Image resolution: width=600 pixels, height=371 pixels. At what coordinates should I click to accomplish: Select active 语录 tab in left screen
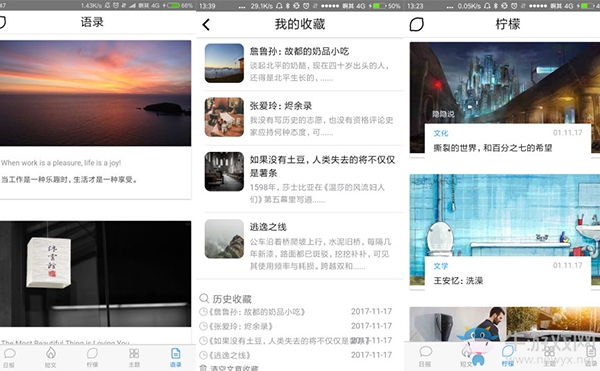click(x=176, y=358)
